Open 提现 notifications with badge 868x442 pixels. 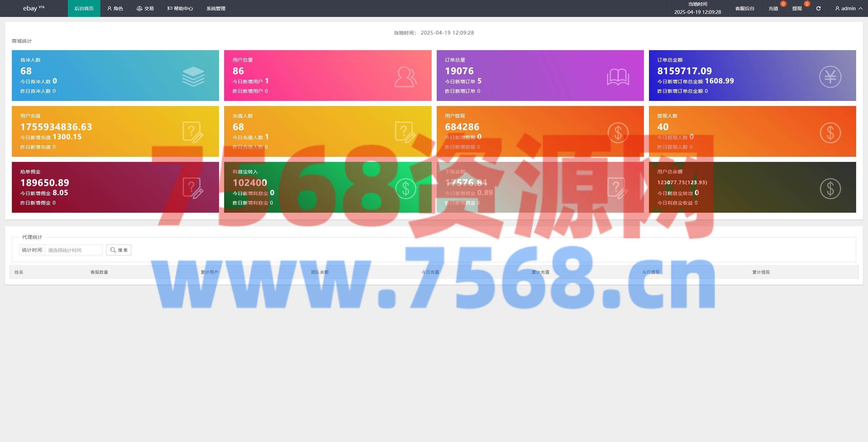pos(797,8)
